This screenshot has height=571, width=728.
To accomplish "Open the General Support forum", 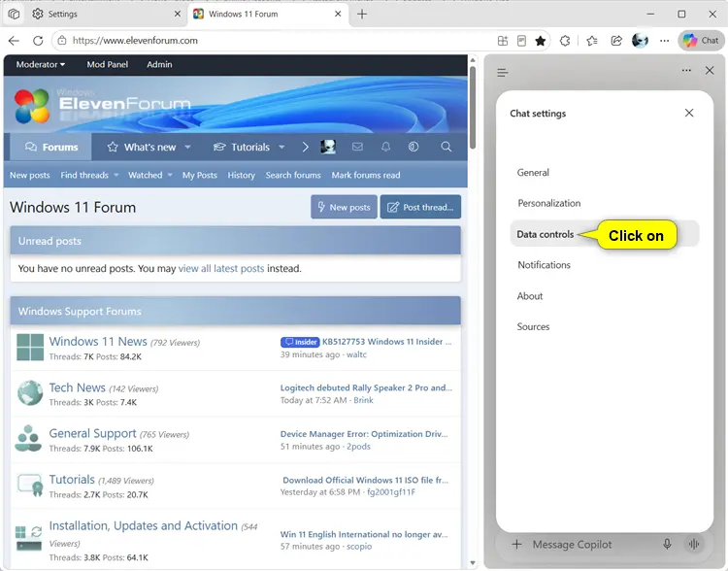I will tap(92, 433).
